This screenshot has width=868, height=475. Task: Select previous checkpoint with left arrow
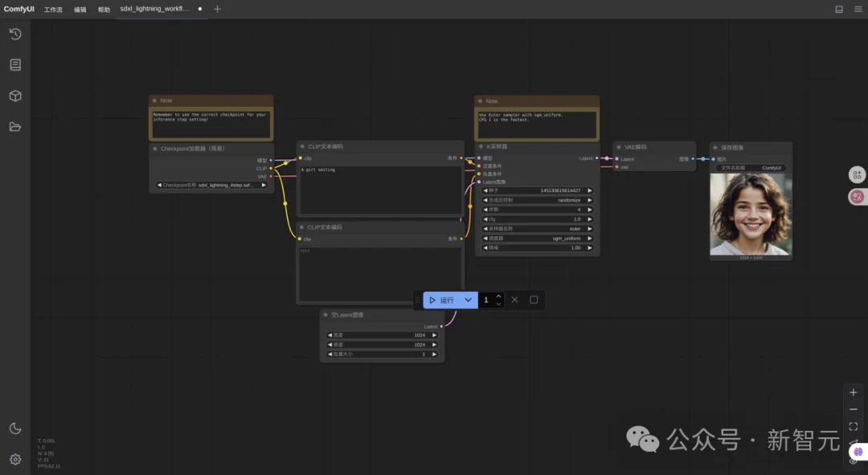159,185
